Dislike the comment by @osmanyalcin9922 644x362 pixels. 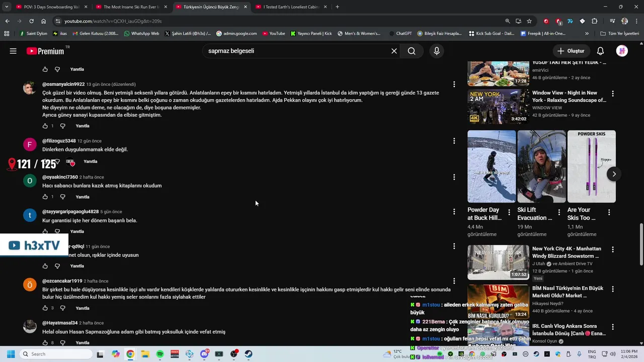point(63,126)
